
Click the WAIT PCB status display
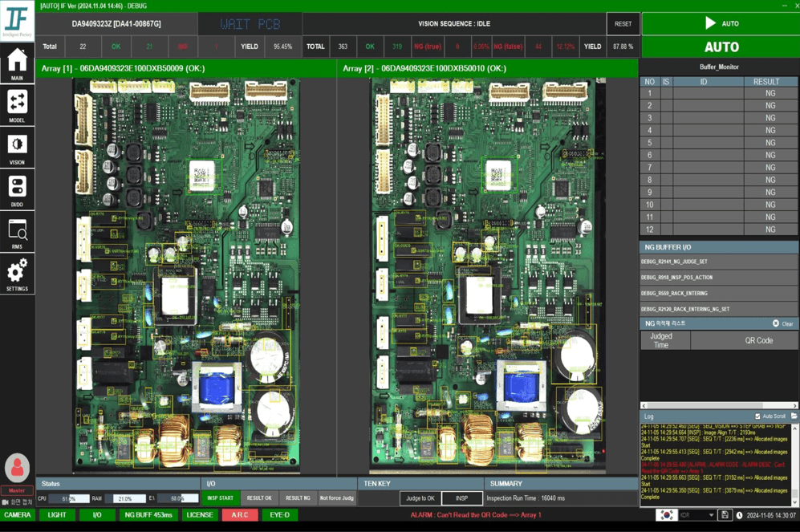(250, 24)
